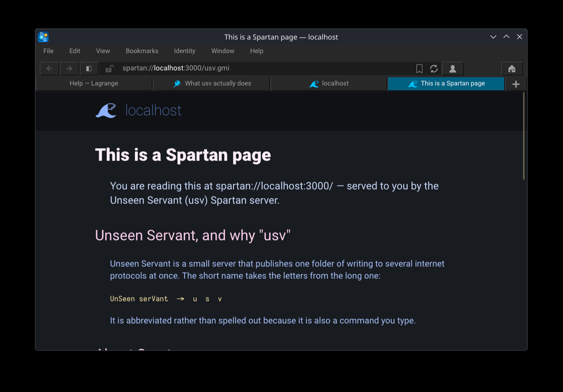Go forward with the right arrow button

[69, 69]
